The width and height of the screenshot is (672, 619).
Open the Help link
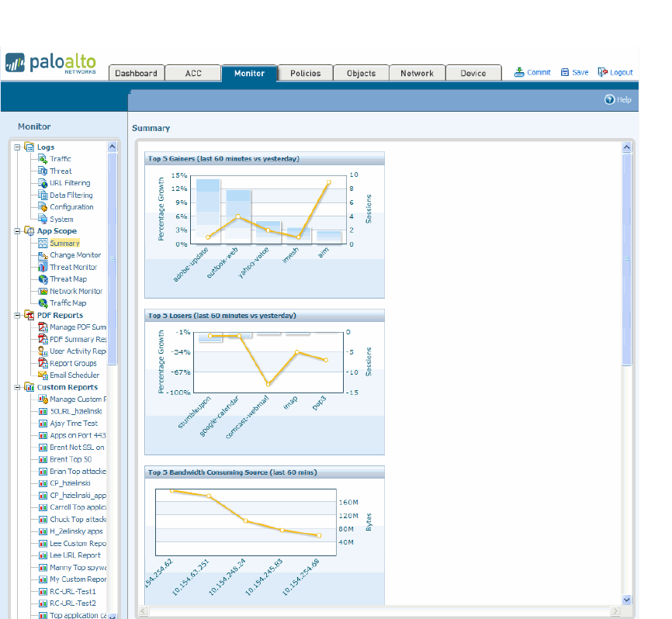tap(624, 100)
